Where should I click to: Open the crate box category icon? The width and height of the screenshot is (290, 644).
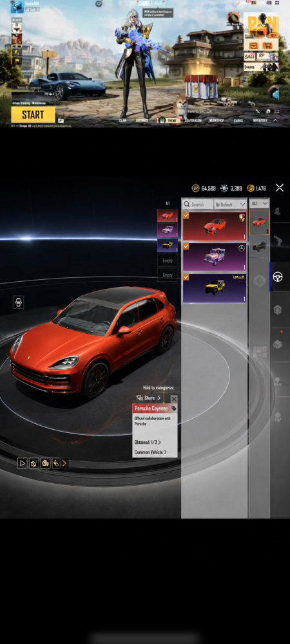point(278,344)
